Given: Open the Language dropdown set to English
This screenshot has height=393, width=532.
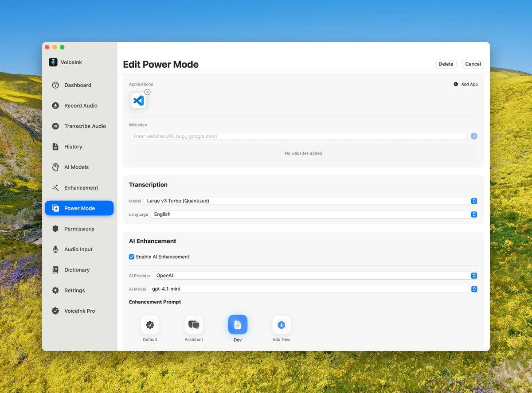Looking at the screenshot, I should [x=314, y=214].
